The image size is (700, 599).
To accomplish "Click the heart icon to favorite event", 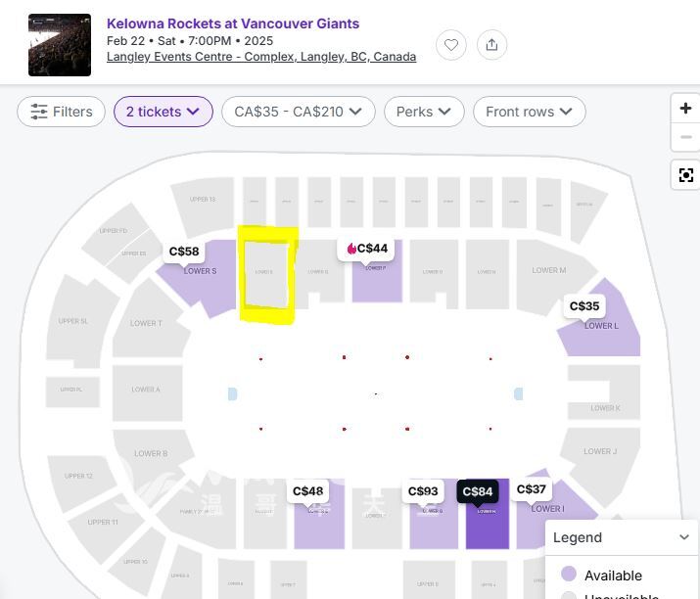I will 451,45.
